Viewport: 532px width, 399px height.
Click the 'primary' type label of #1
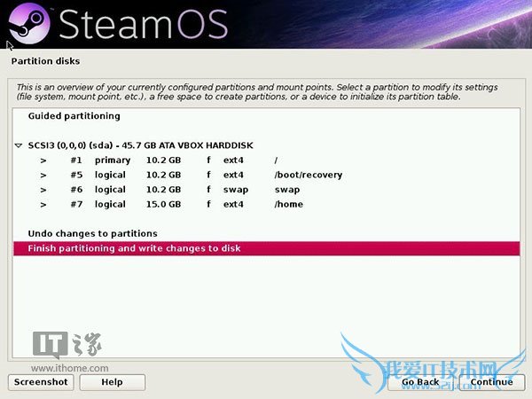(113, 160)
